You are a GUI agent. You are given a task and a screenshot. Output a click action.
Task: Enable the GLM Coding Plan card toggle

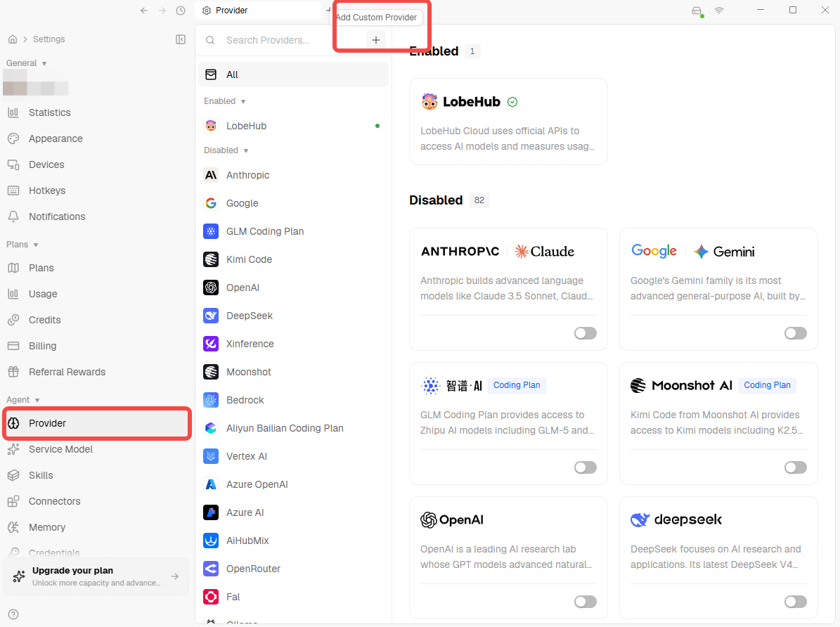coord(585,467)
